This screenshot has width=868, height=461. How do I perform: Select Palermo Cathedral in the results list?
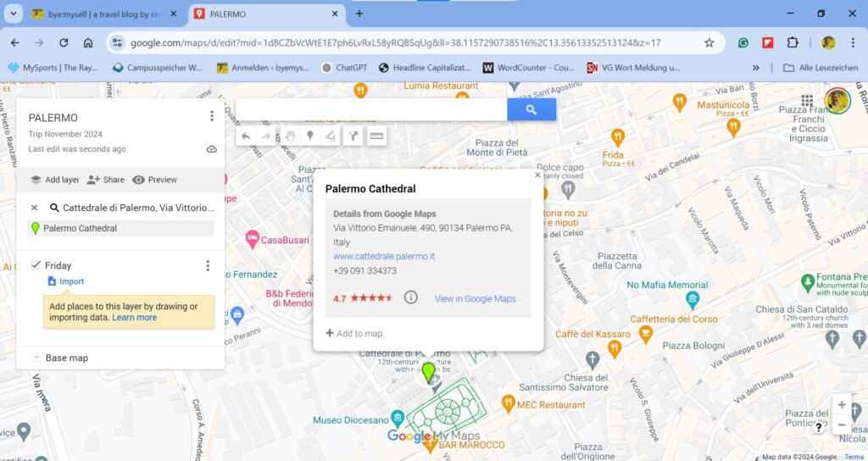pos(120,228)
